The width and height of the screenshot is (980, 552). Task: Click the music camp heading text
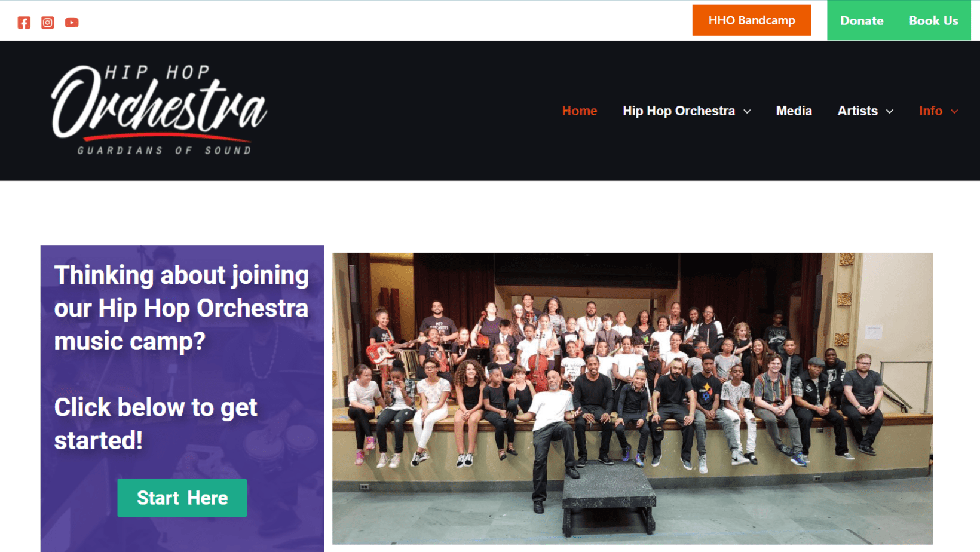(x=182, y=308)
